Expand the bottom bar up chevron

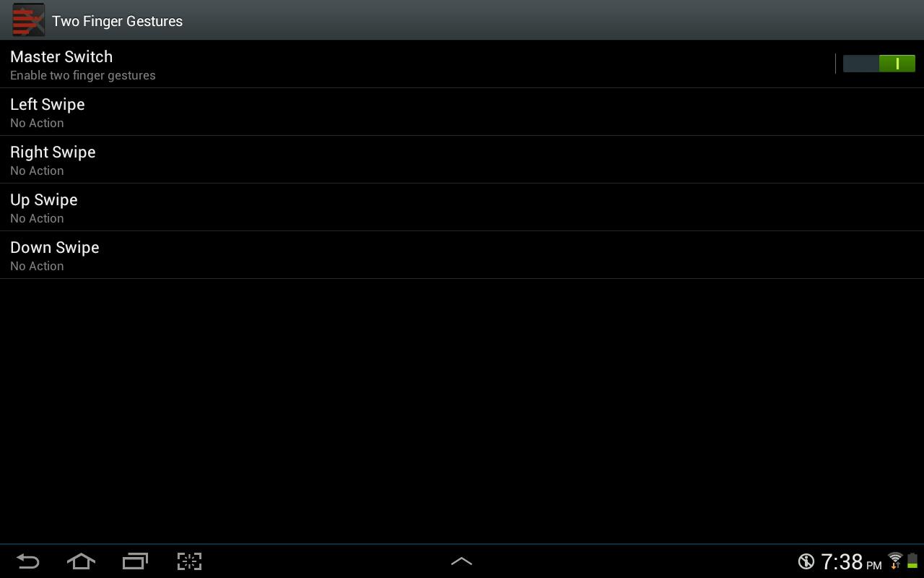tap(461, 561)
